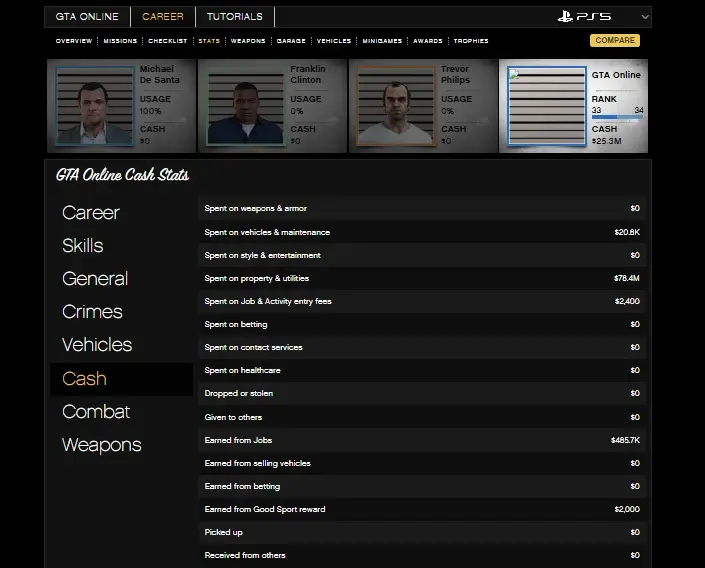Click the Earned from Good Sport reward row

[x=422, y=509]
